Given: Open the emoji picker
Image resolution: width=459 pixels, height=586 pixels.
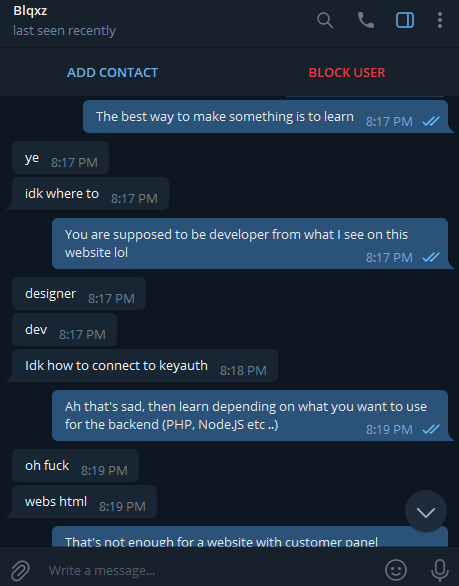Looking at the screenshot, I should click(396, 570).
